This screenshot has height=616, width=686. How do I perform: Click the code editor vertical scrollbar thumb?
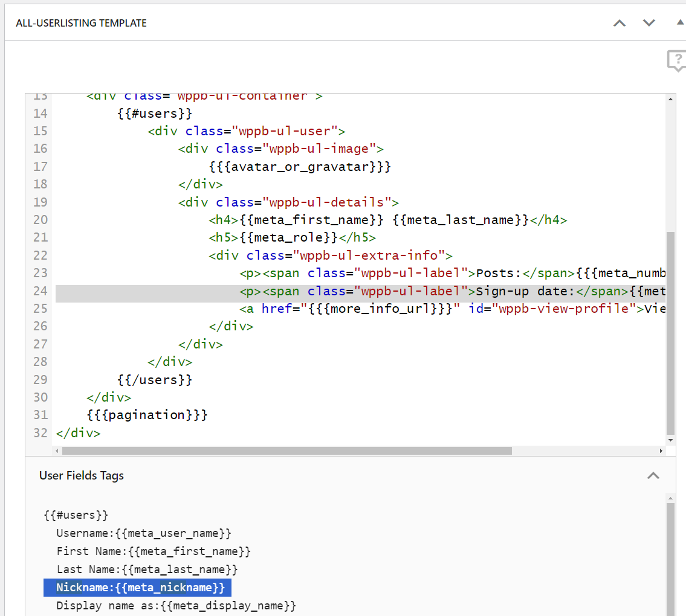pos(670,333)
